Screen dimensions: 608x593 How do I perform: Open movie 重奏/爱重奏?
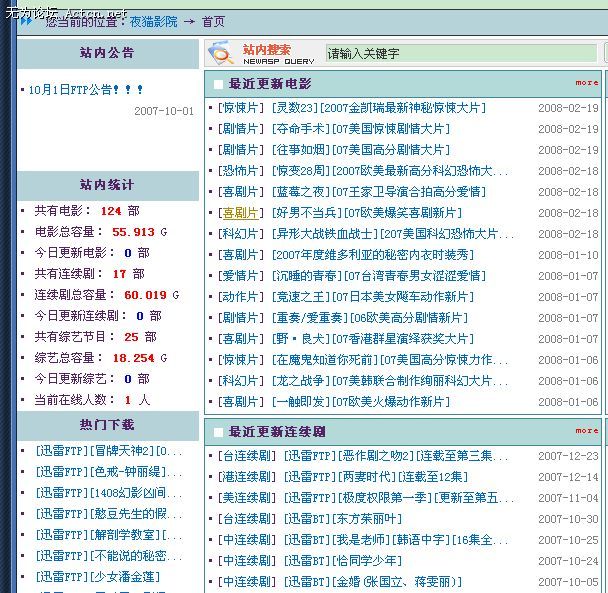point(370,318)
